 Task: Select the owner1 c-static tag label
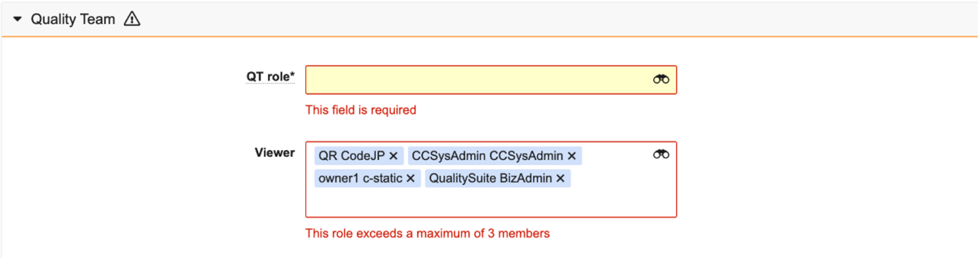pos(360,178)
